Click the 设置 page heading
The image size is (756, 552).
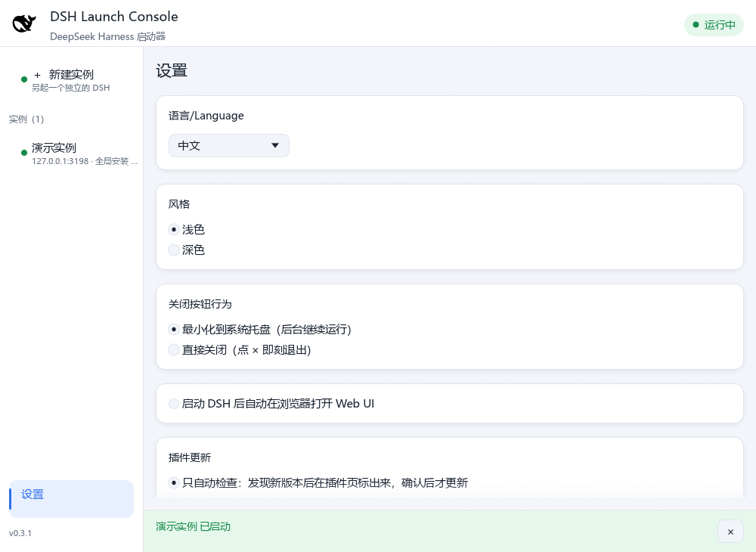point(172,71)
